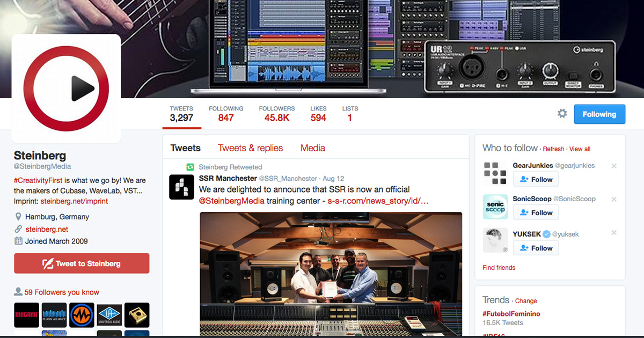The image size is (644, 338).
Task: Click the Plugin Alliance follower avatar
Action: point(54,315)
